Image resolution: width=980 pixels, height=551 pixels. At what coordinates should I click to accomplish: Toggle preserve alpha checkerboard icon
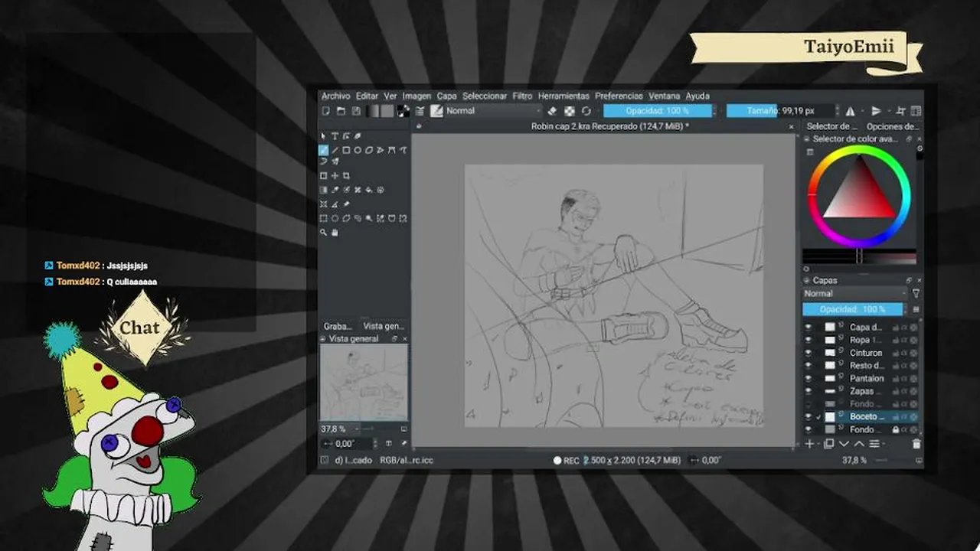[x=569, y=111]
